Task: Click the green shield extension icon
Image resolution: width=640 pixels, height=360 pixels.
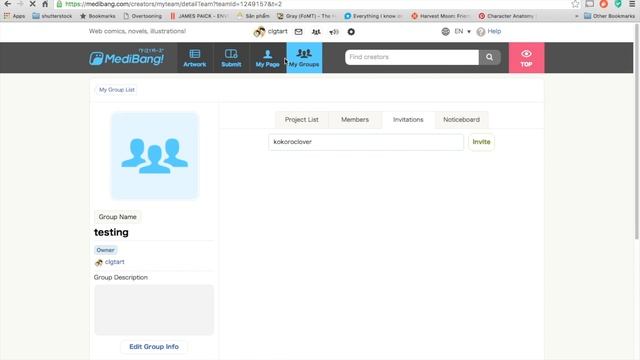Action: (618, 4)
